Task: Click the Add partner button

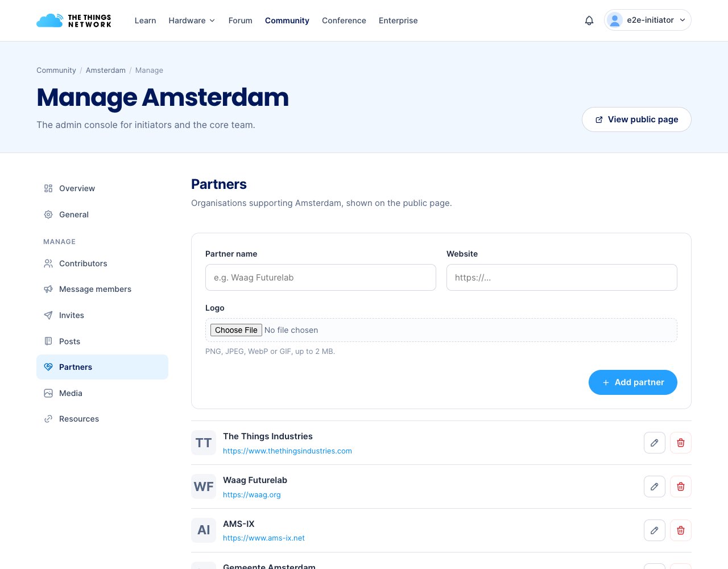Action: (633, 382)
